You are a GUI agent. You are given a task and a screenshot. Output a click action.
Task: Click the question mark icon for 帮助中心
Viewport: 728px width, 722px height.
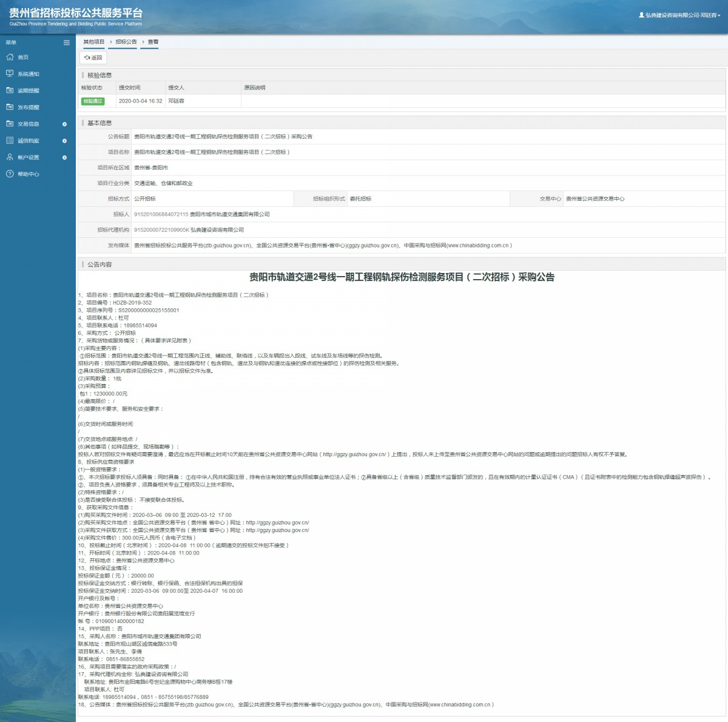[10, 174]
